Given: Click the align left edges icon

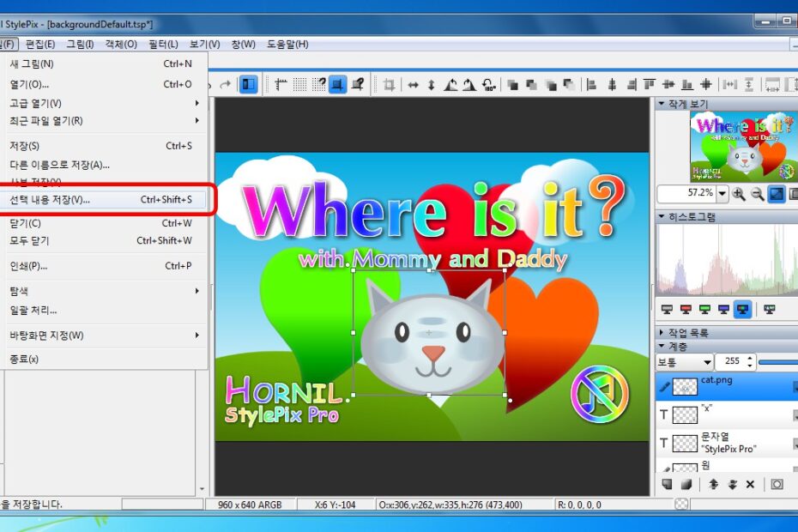Looking at the screenshot, I should (x=591, y=84).
